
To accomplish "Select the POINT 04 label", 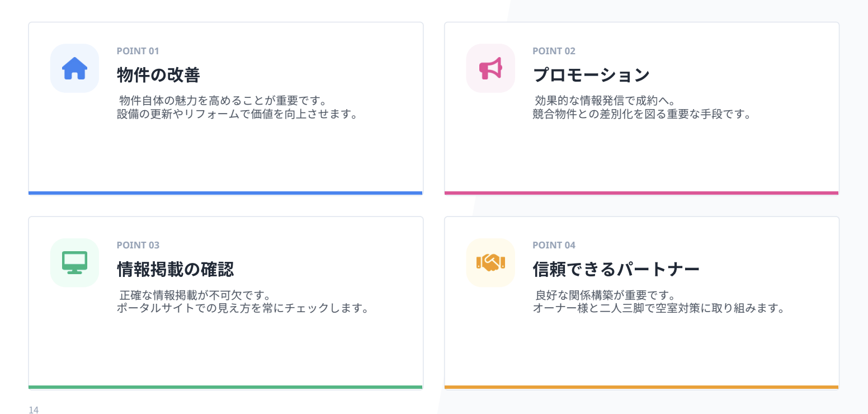I will point(554,245).
